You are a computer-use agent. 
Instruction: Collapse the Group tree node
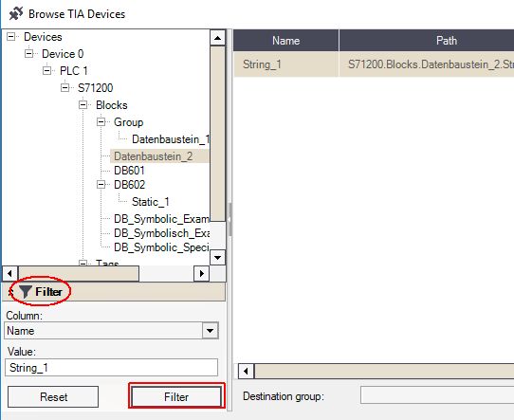(101, 122)
